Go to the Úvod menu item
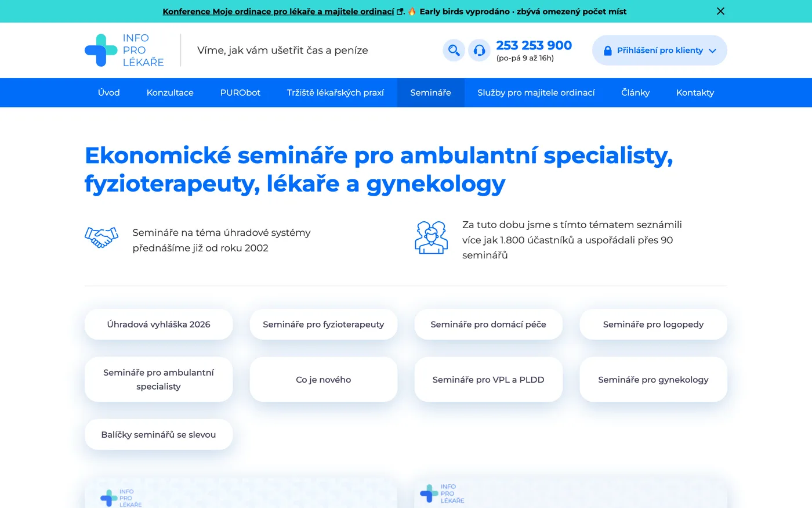The height and width of the screenshot is (508, 812). tap(109, 92)
